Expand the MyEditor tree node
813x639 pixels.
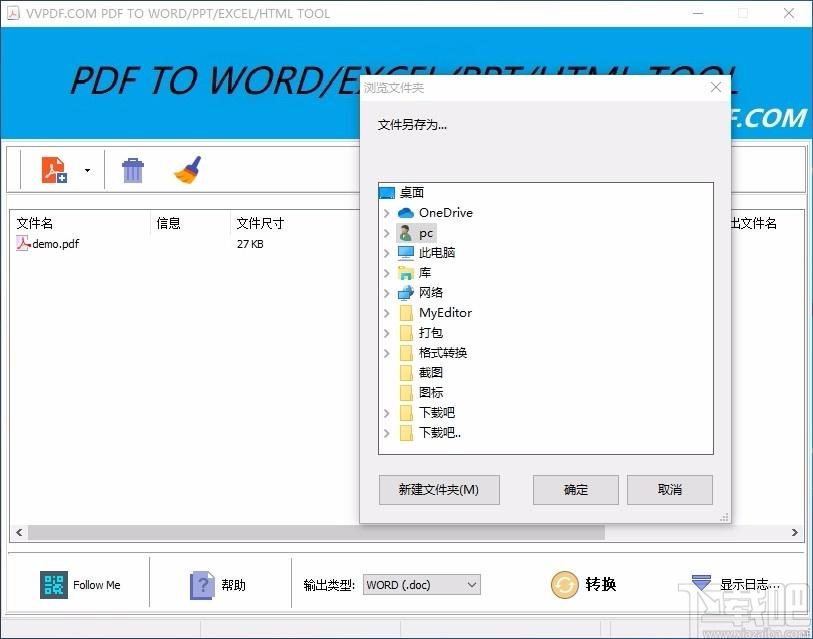[x=386, y=313]
